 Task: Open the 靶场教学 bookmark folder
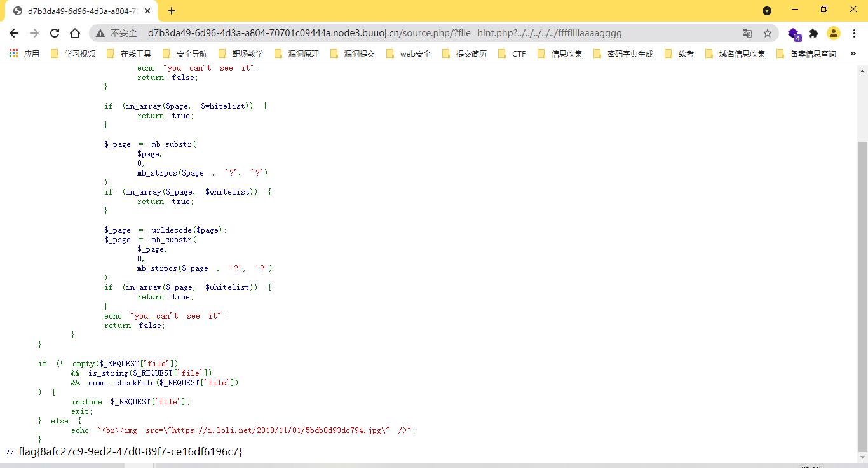coord(240,54)
